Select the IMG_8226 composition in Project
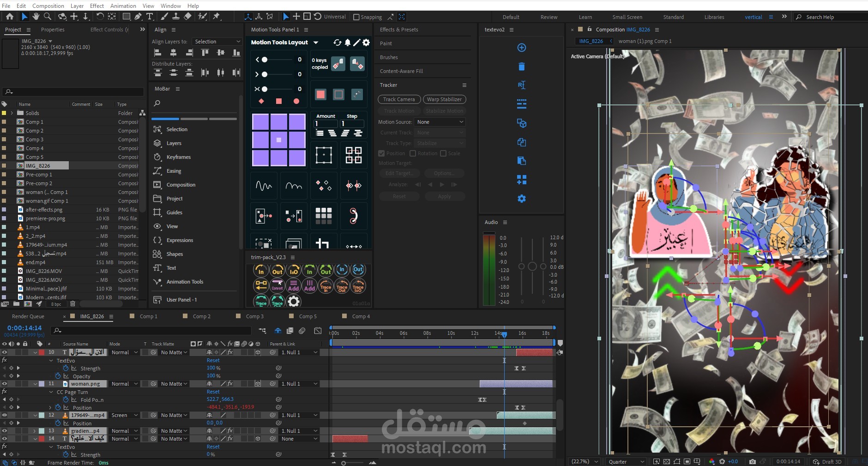The width and height of the screenshot is (868, 466). pos(38,166)
